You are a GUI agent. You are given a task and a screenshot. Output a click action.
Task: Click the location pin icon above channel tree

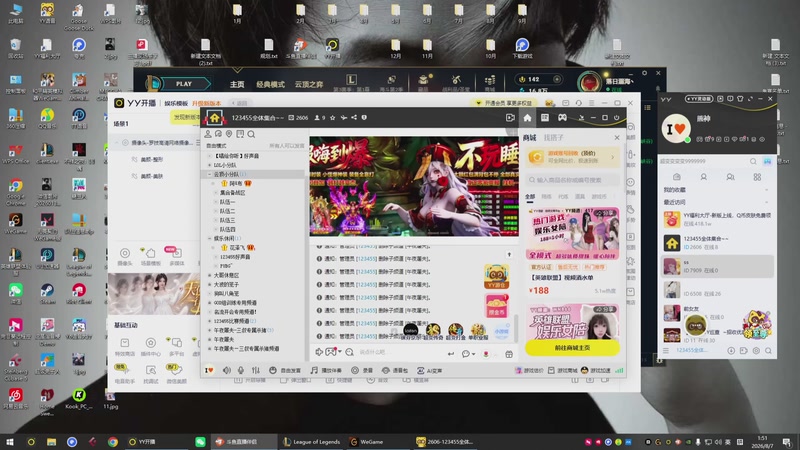[229, 134]
